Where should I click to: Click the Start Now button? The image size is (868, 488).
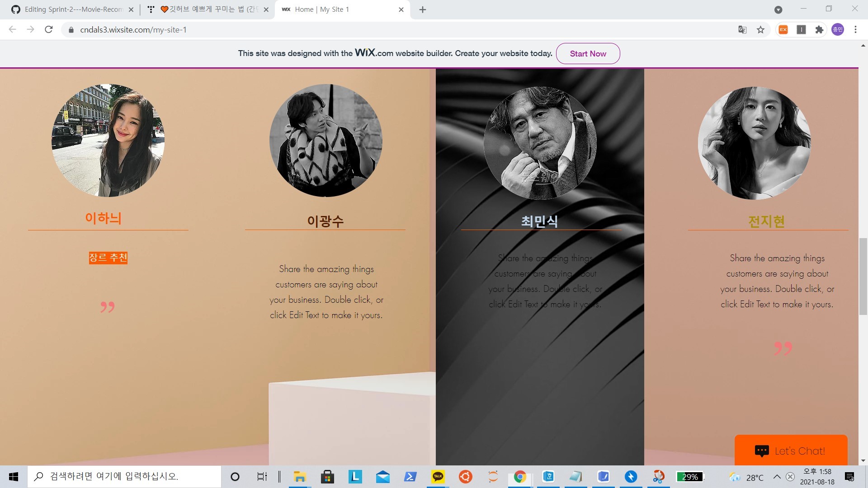[x=588, y=53]
